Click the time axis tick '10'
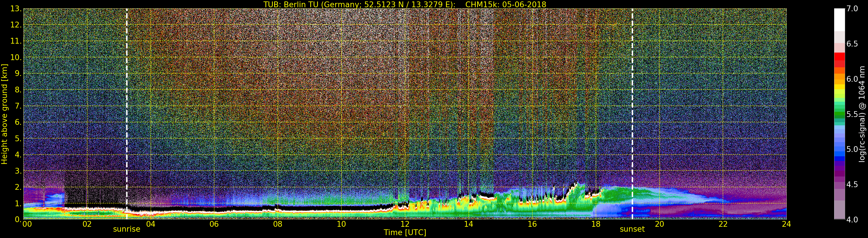The width and height of the screenshot is (868, 238). [341, 224]
